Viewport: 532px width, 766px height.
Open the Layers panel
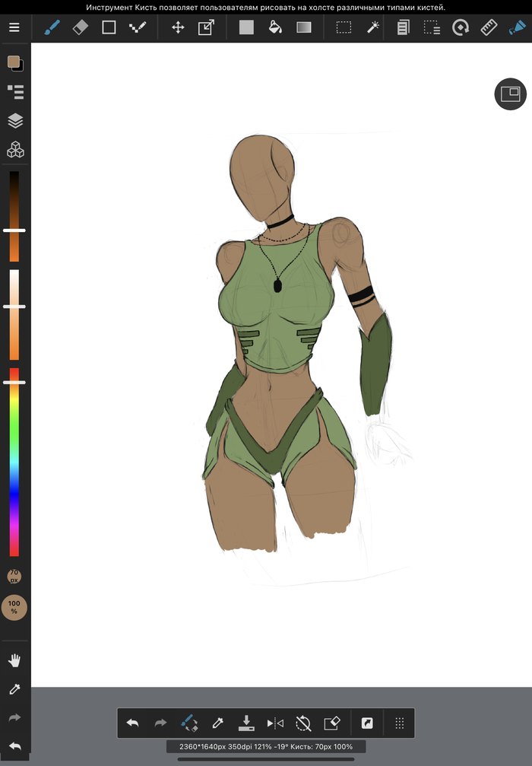point(14,121)
